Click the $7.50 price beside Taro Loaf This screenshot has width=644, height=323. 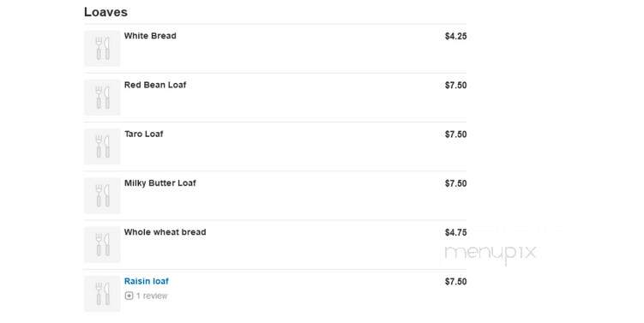(x=455, y=135)
